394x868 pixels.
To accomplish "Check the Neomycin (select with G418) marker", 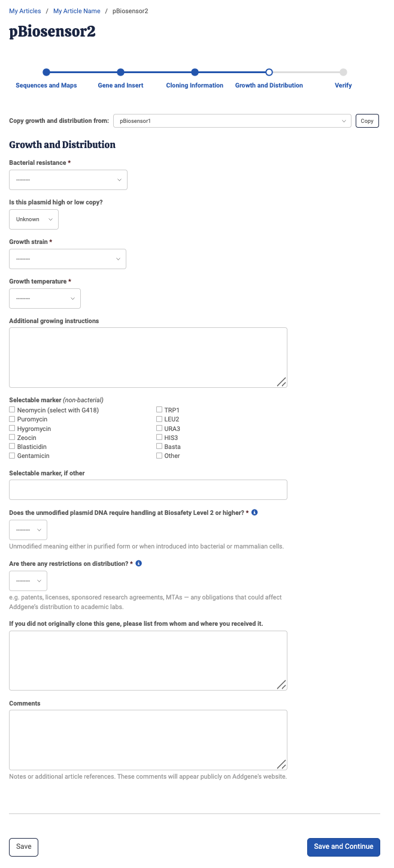I will (x=11, y=409).
